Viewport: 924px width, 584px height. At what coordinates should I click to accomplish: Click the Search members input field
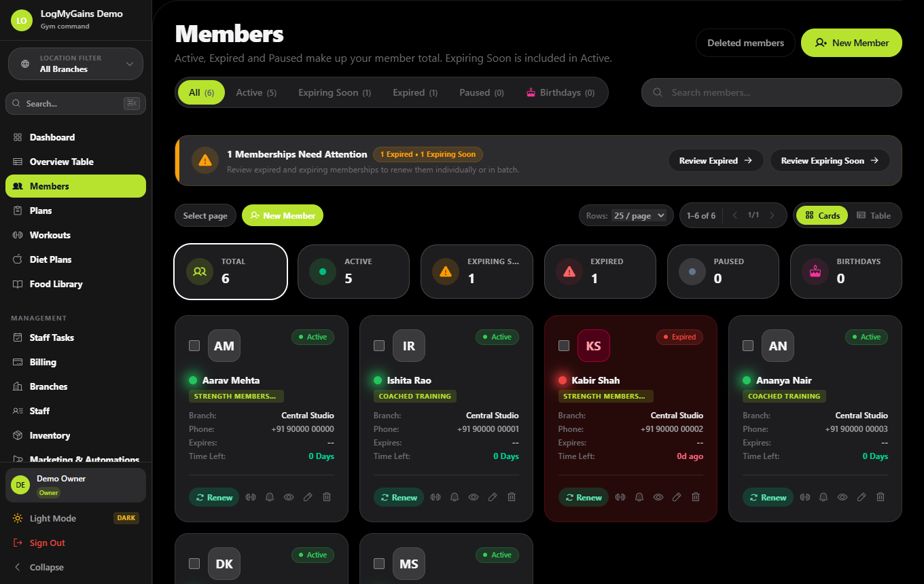772,92
